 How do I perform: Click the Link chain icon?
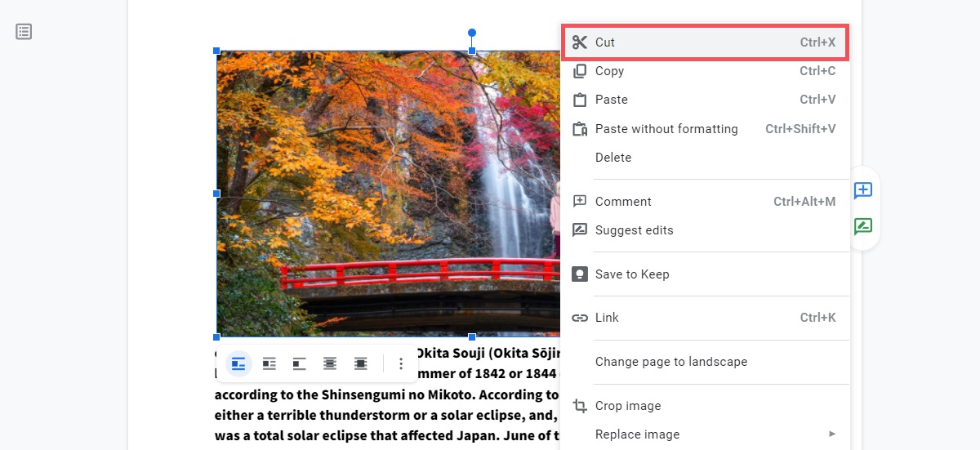click(580, 318)
